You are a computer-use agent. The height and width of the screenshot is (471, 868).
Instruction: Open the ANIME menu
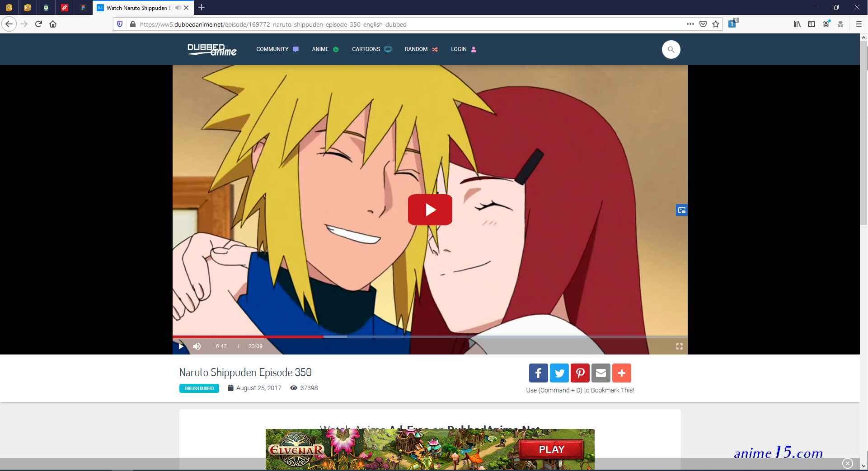325,49
